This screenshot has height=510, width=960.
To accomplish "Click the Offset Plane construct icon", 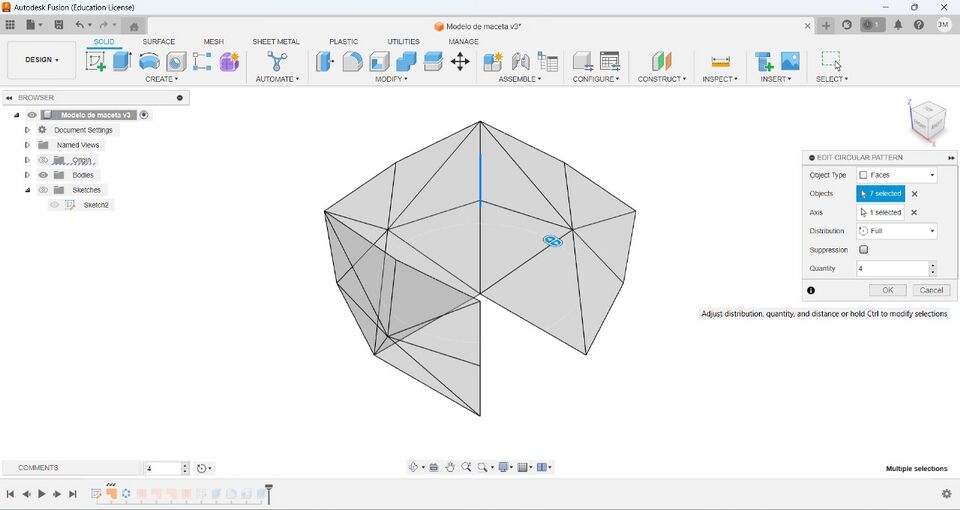I will point(662,61).
